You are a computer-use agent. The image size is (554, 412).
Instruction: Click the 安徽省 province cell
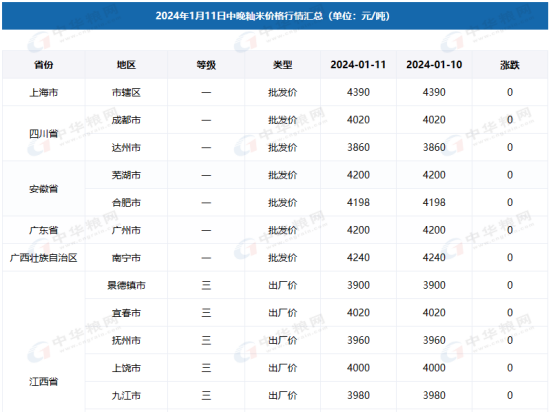43,189
